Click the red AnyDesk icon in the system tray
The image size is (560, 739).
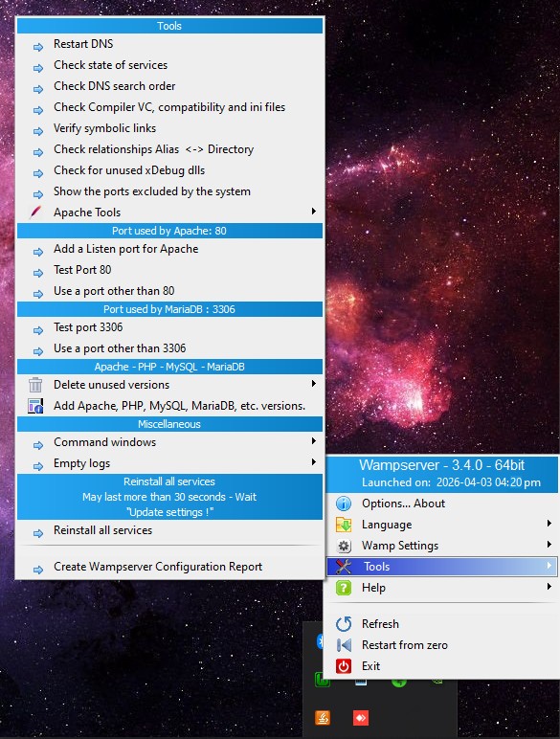click(x=361, y=718)
